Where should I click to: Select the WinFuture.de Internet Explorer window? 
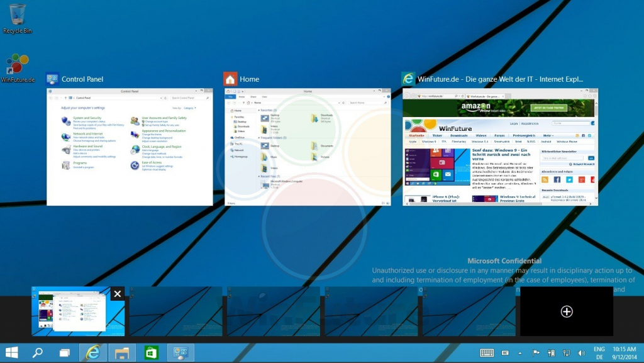pos(500,147)
